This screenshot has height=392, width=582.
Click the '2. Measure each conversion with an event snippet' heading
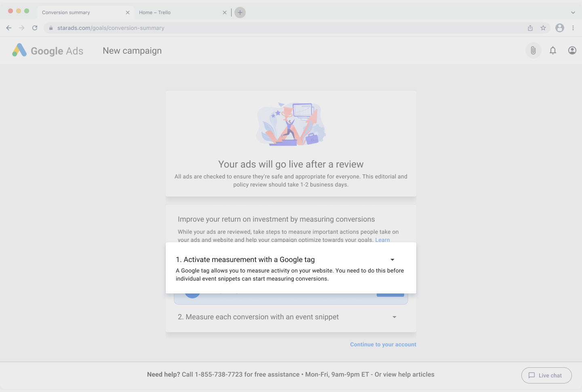(x=258, y=317)
